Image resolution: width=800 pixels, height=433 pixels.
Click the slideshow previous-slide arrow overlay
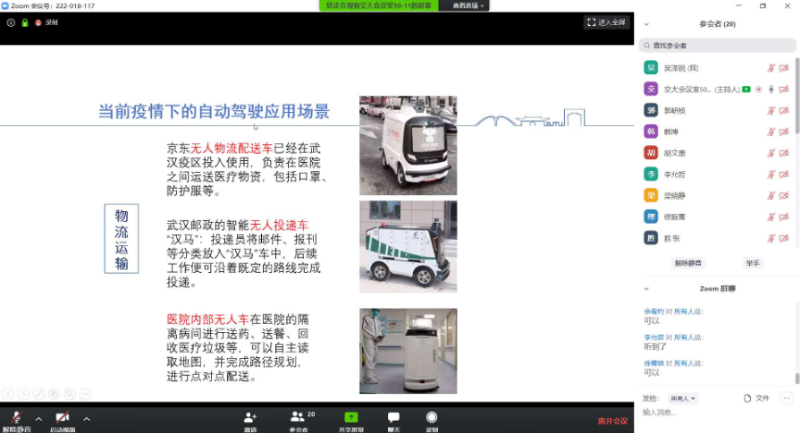(8, 394)
